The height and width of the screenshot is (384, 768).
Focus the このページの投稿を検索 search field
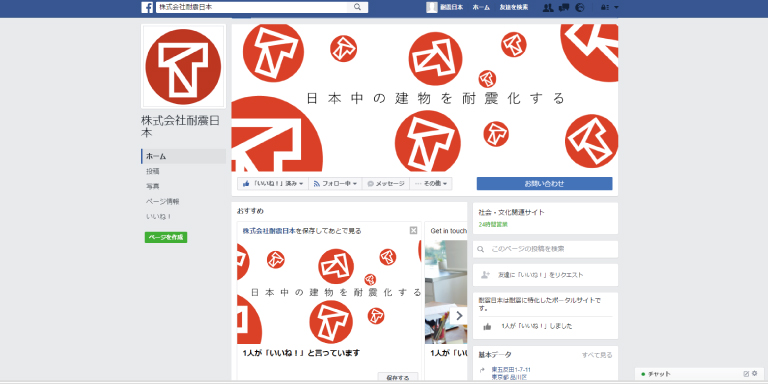(545, 249)
